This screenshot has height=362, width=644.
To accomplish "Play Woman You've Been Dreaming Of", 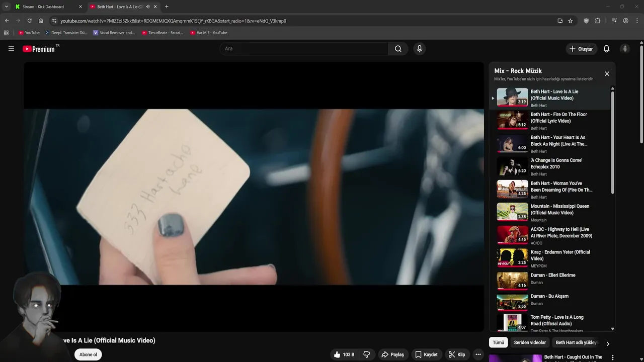I will pos(551,190).
